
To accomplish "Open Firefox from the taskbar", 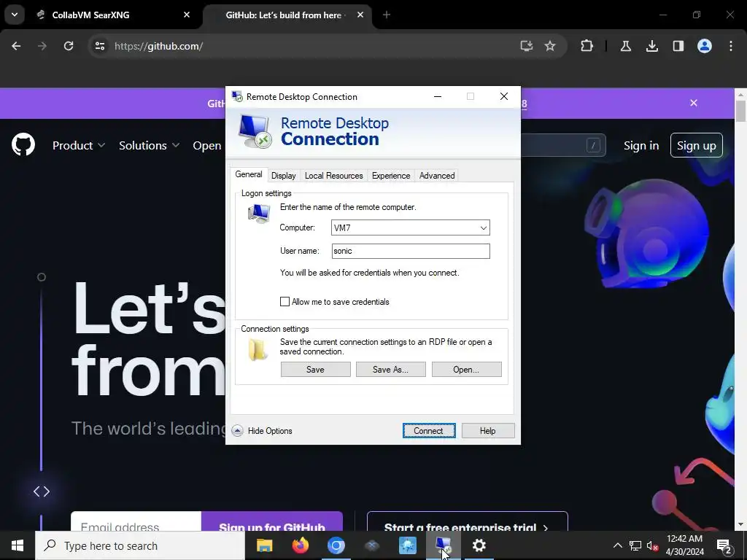I will 300,545.
